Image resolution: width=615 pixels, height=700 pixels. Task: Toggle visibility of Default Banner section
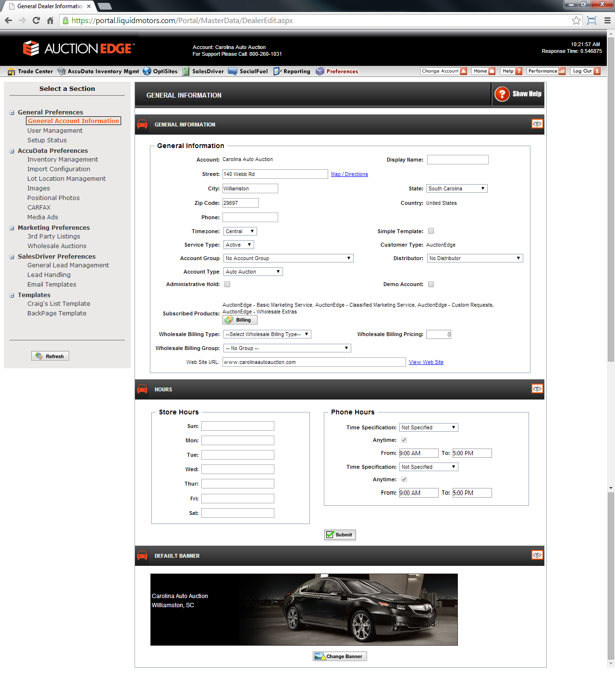click(537, 555)
